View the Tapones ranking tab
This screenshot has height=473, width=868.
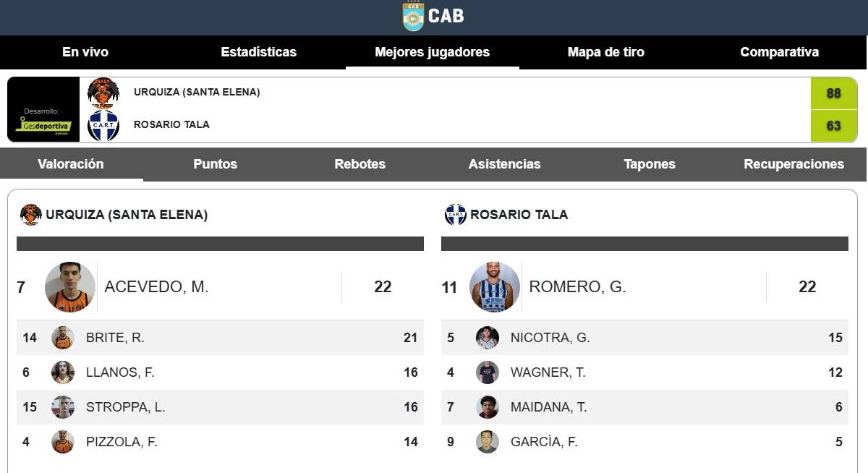tap(649, 164)
